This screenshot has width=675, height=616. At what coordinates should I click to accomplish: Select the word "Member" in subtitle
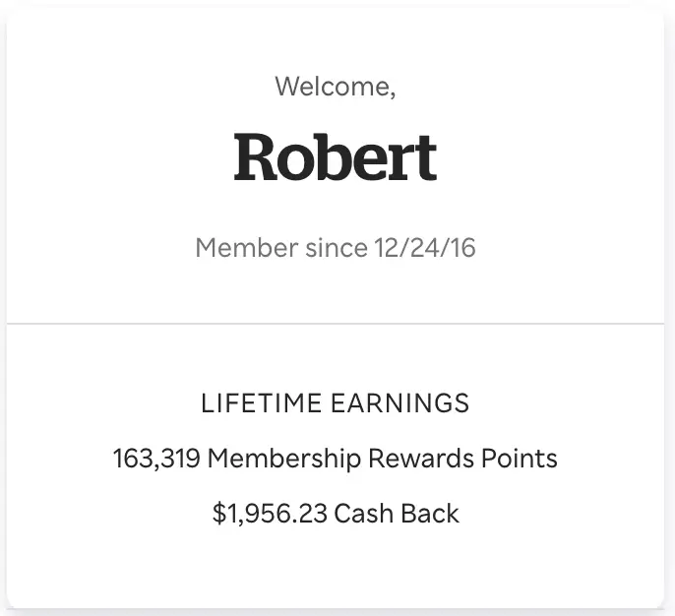click(247, 248)
